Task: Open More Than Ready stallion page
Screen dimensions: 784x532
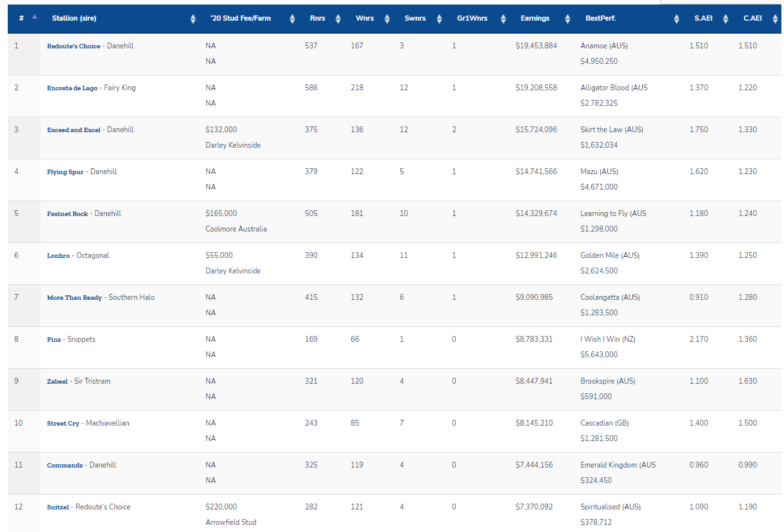Action: tap(74, 298)
